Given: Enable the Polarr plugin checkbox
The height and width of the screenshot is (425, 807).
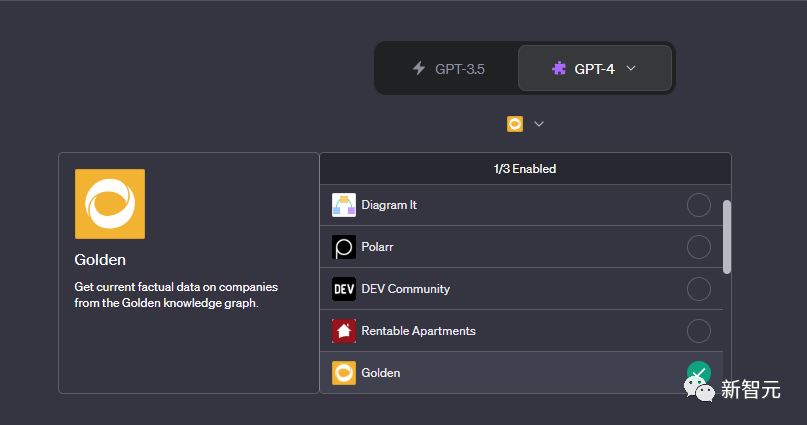Looking at the screenshot, I should [x=699, y=247].
